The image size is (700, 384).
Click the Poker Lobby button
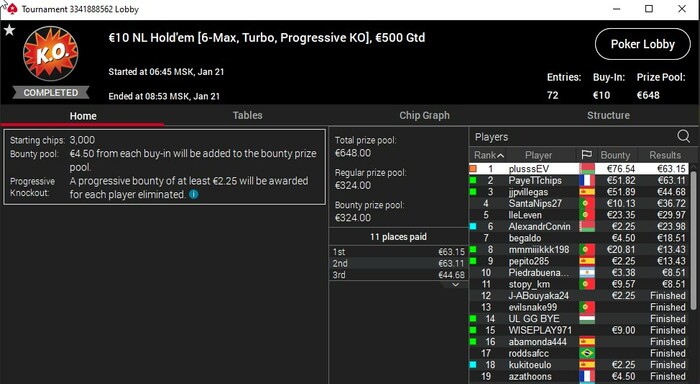(642, 44)
